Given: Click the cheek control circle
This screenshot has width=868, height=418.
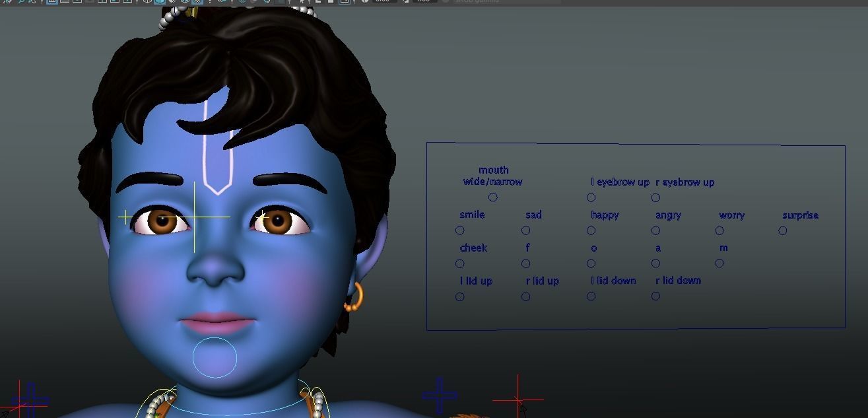Looking at the screenshot, I should [459, 263].
